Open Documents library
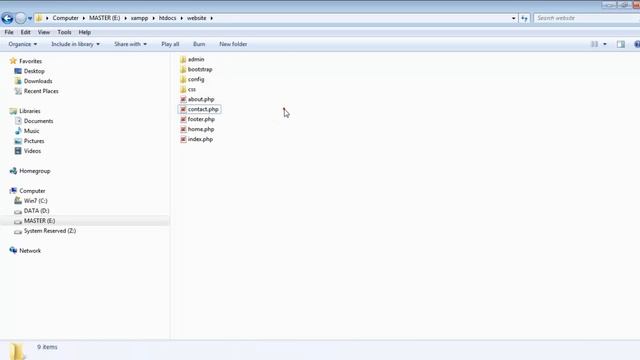 tap(38, 121)
